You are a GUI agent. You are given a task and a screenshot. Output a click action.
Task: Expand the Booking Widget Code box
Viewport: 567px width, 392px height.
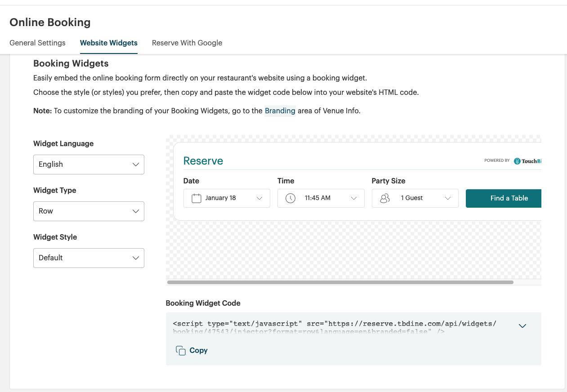pyautogui.click(x=522, y=325)
